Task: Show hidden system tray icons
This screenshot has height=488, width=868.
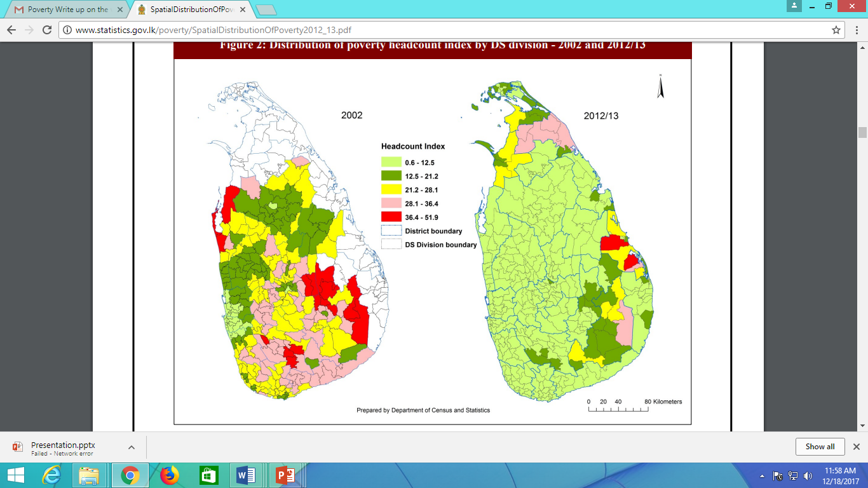Action: (762, 476)
